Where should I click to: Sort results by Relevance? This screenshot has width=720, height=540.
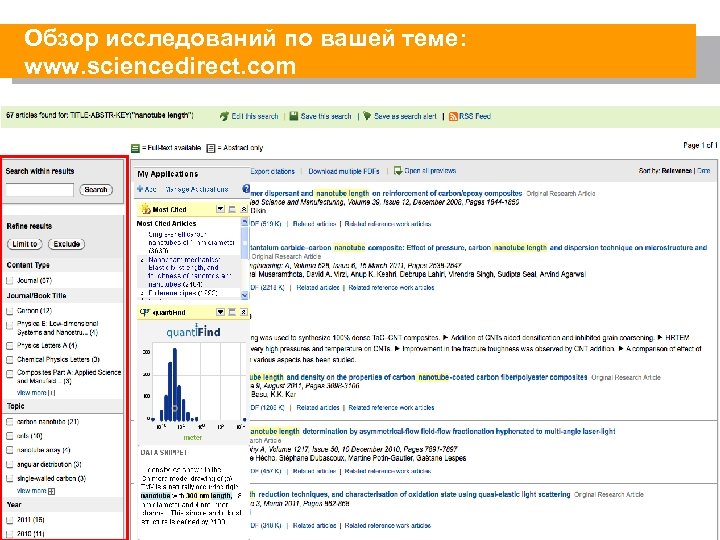(x=677, y=171)
